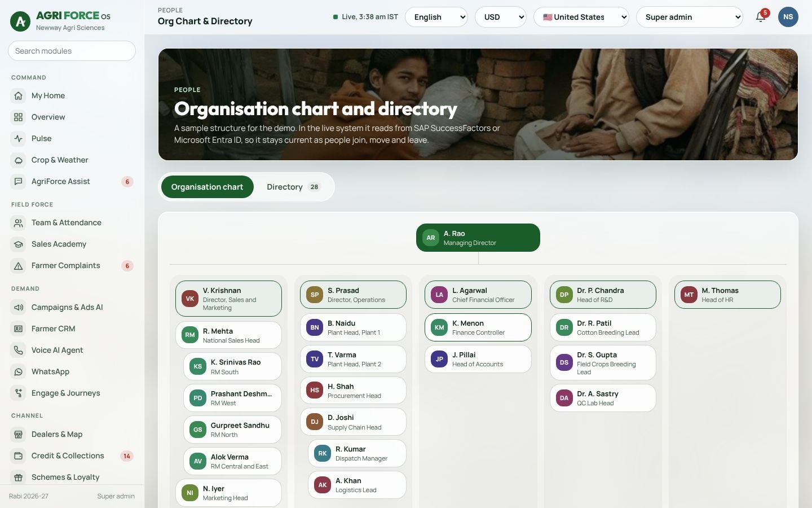The height and width of the screenshot is (508, 812).
Task: Select A. Rao Managing Director card
Action: (478, 238)
